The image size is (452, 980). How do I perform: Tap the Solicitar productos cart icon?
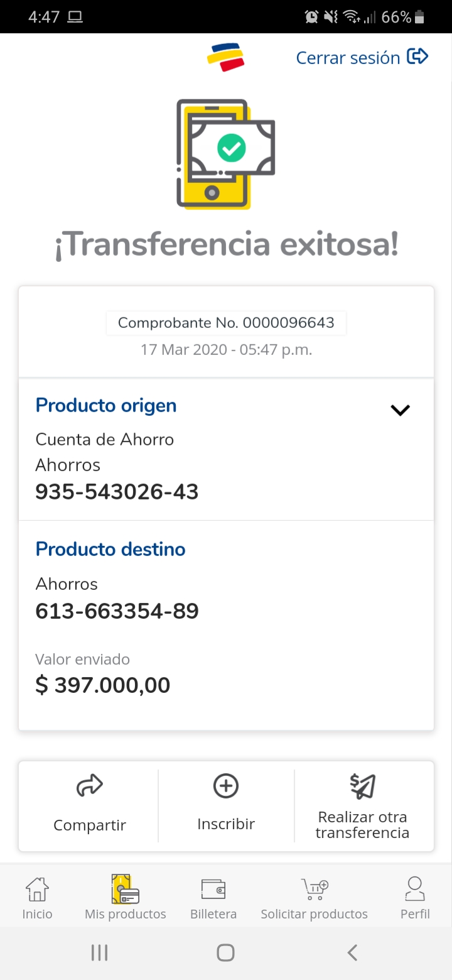(315, 889)
